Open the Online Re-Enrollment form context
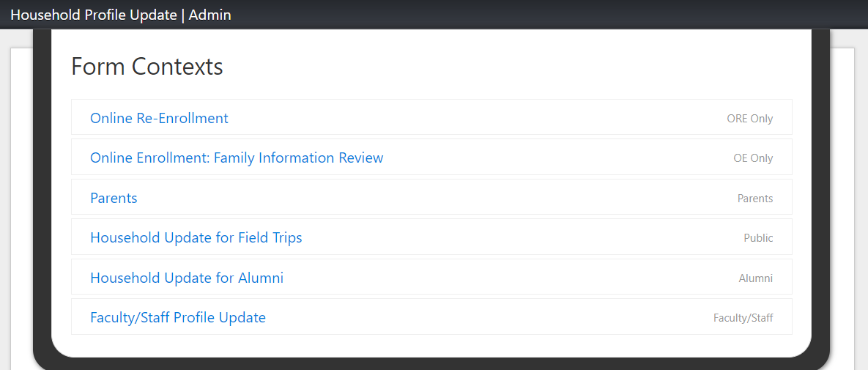This screenshot has width=868, height=370. [159, 118]
